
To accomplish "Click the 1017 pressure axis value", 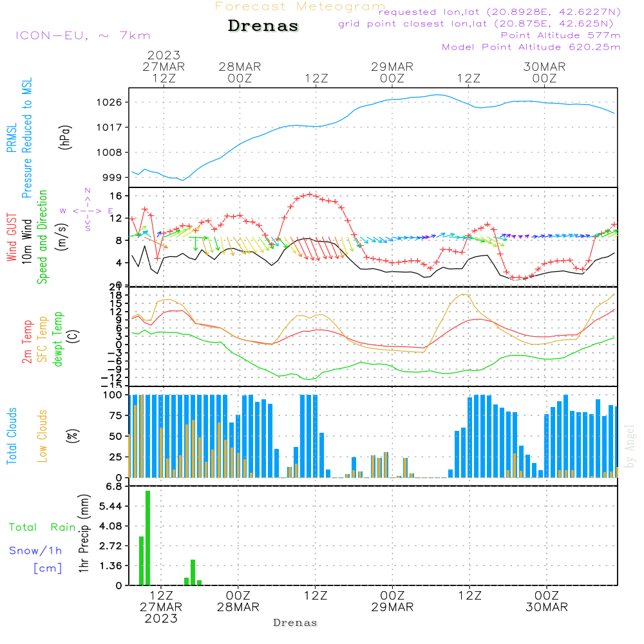I will click(x=109, y=128).
